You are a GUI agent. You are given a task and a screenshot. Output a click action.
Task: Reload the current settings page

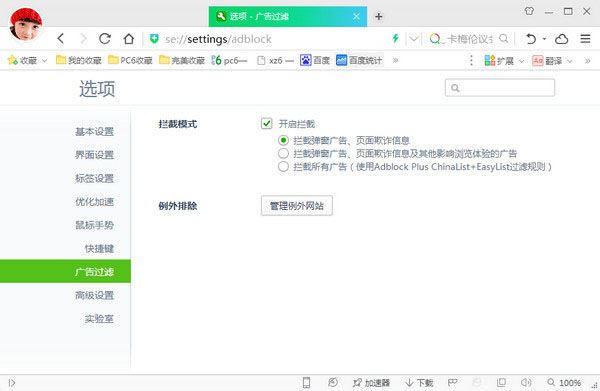coord(105,39)
